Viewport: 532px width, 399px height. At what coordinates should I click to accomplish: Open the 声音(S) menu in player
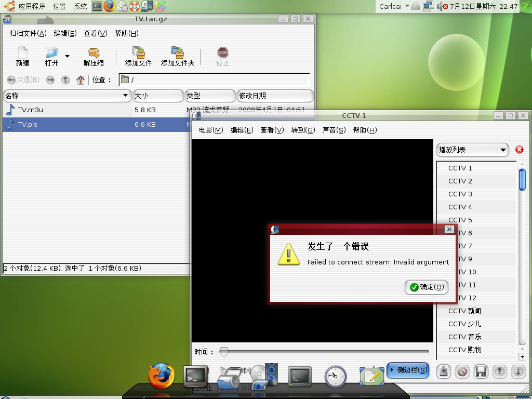334,130
